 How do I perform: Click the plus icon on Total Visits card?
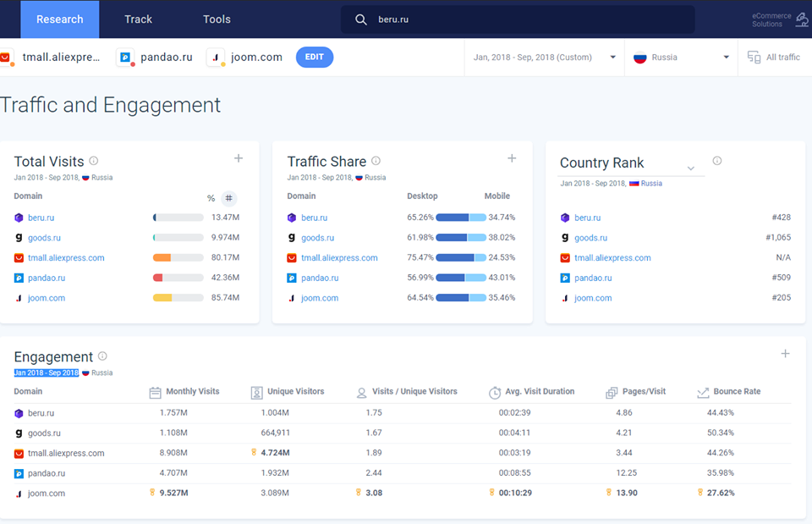pyautogui.click(x=239, y=158)
